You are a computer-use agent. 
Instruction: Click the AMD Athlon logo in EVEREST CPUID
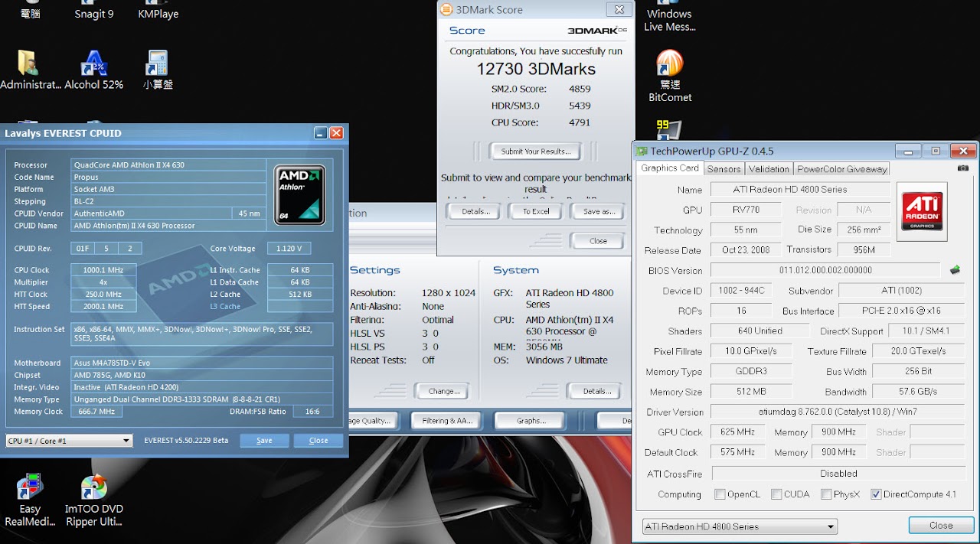tap(300, 194)
